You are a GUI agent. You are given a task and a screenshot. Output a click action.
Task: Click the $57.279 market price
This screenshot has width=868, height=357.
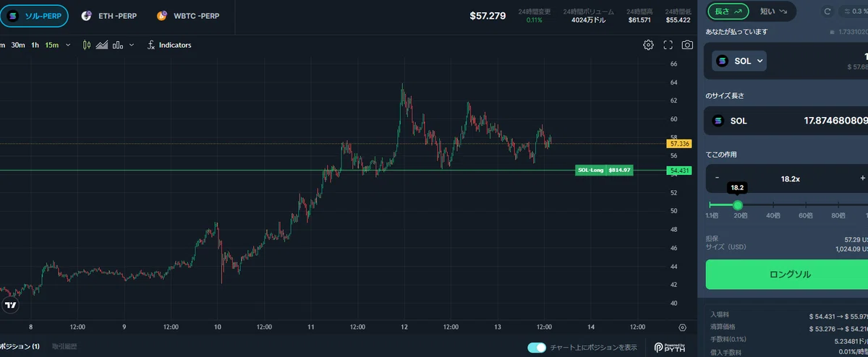pos(488,15)
